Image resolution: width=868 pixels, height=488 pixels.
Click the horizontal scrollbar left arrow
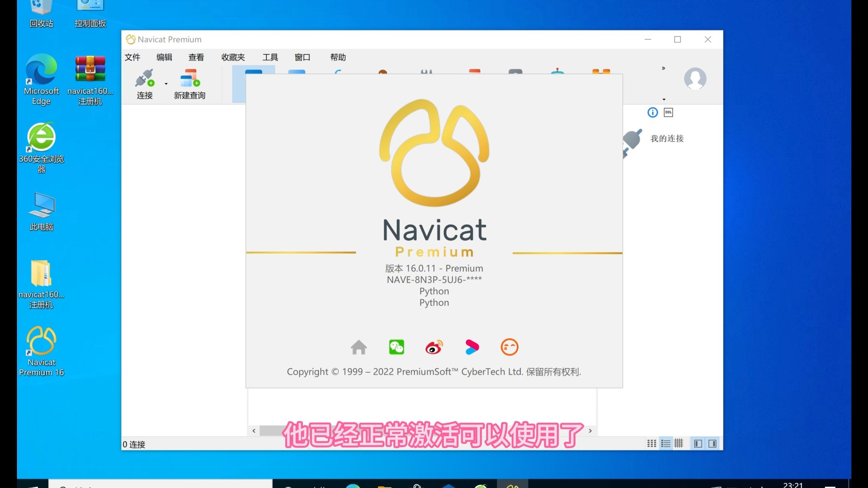[254, 431]
